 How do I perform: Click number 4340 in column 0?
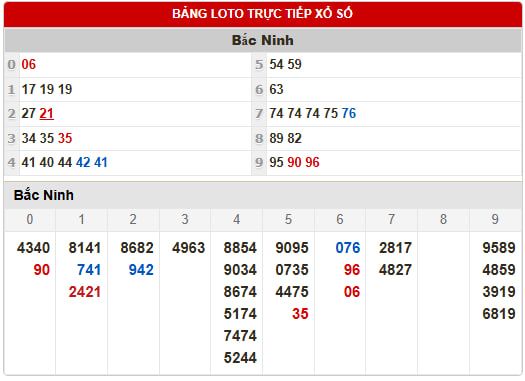[x=33, y=248]
